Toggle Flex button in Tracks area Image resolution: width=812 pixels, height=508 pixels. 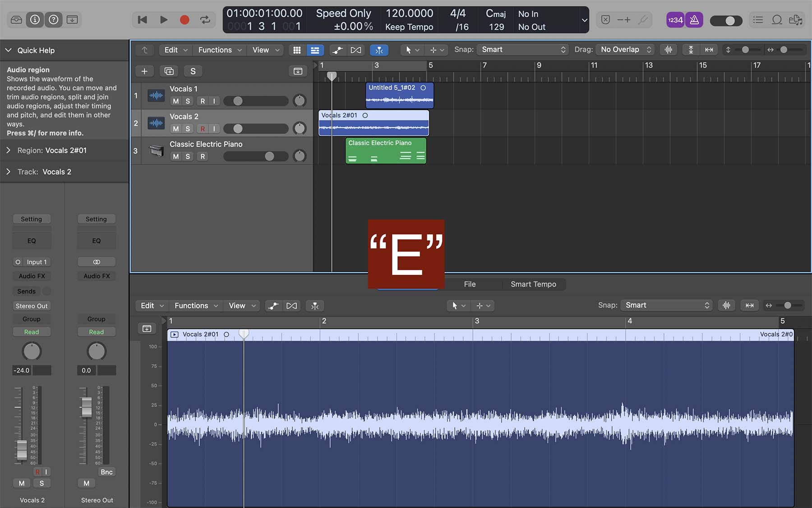coord(356,50)
